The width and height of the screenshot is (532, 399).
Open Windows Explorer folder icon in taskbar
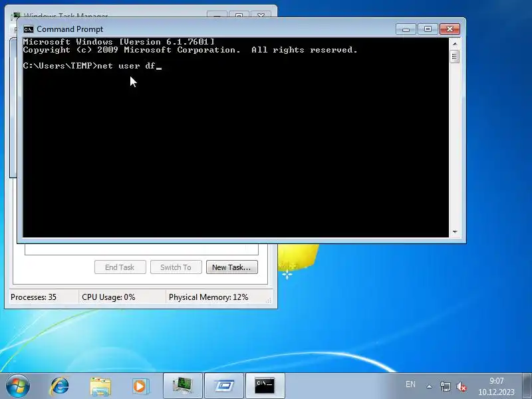coord(100,386)
